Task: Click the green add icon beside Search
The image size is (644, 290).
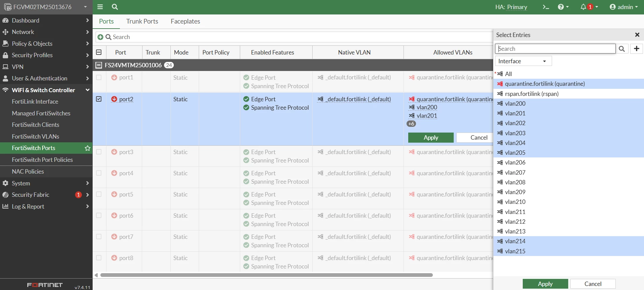Action: [x=100, y=37]
